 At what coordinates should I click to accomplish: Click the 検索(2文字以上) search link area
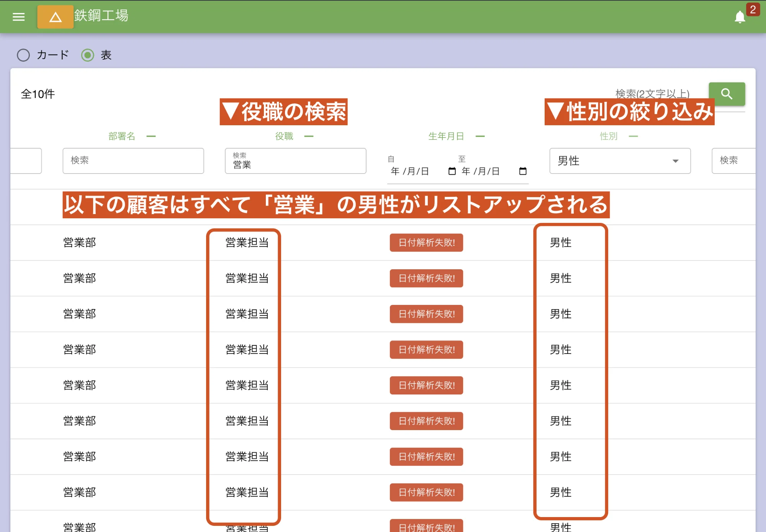652,93
